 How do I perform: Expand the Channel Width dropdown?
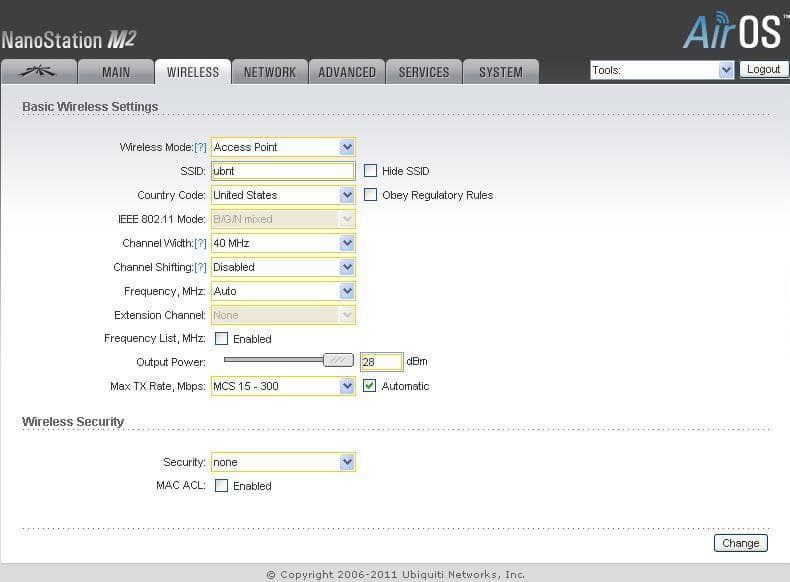coord(283,243)
